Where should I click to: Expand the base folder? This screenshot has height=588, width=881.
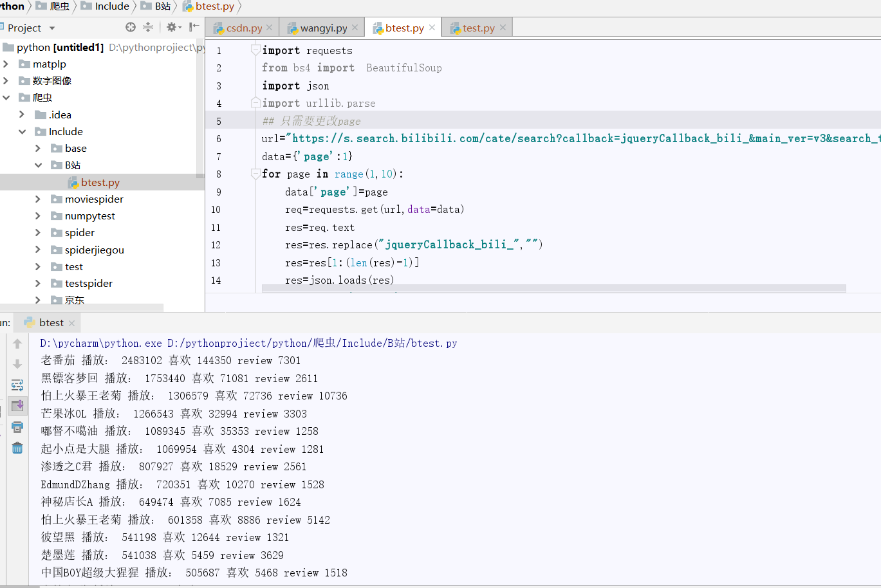(38, 148)
